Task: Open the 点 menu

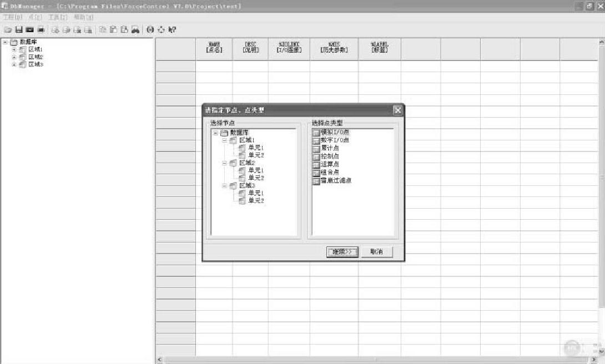Action: point(35,17)
